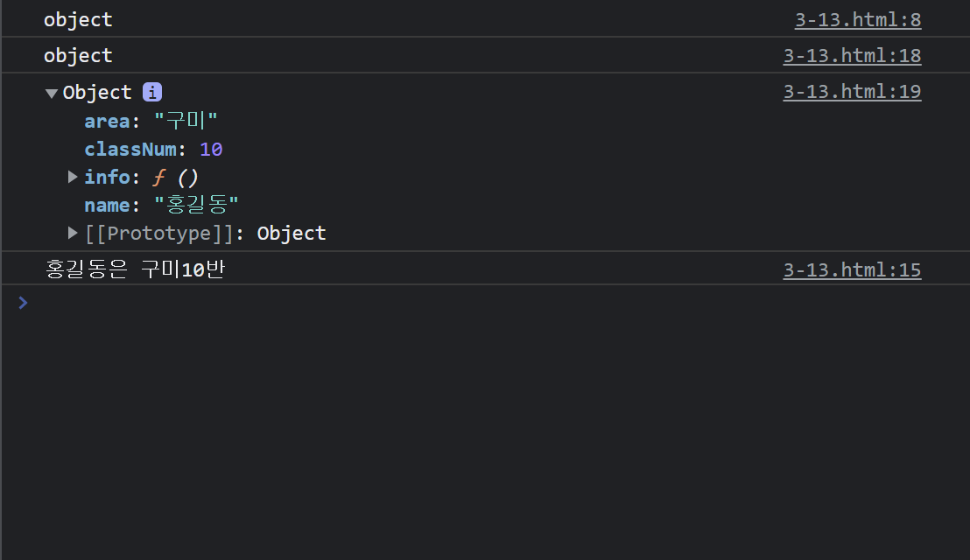Screen dimensions: 970x560
Task: Select the classNum property key
Action: (130, 149)
